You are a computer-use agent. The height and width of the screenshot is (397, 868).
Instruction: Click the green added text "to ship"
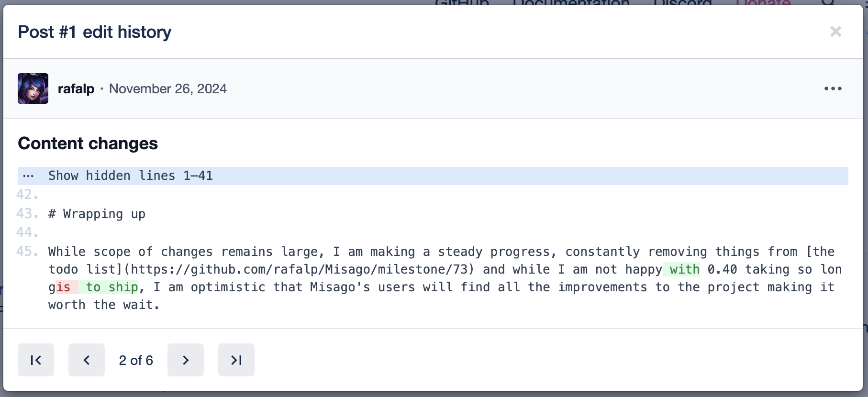tap(112, 287)
